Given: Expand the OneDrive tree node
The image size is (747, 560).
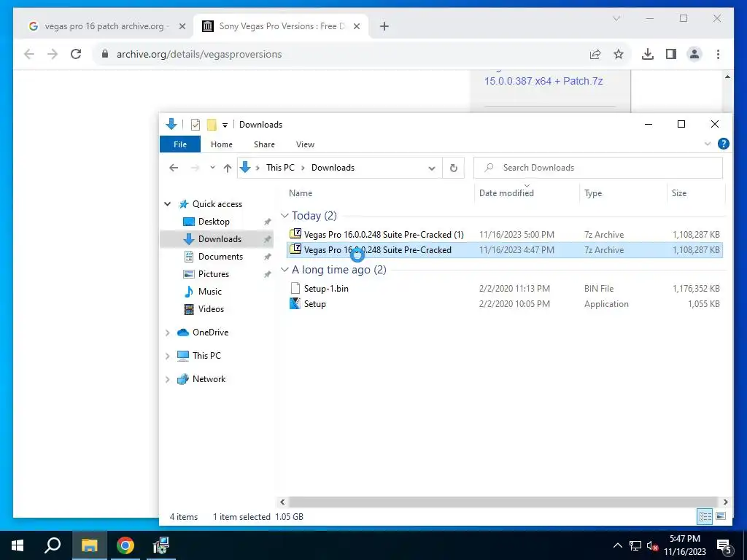Looking at the screenshot, I should (168, 332).
